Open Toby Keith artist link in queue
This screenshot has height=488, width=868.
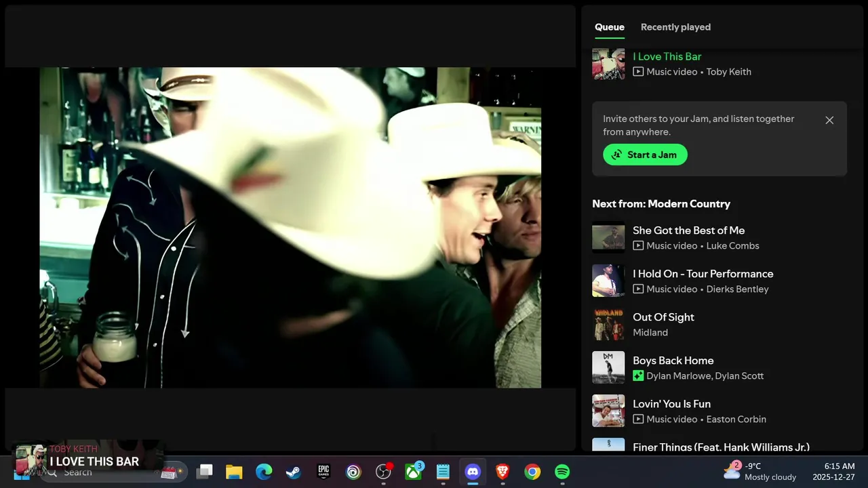(728, 72)
